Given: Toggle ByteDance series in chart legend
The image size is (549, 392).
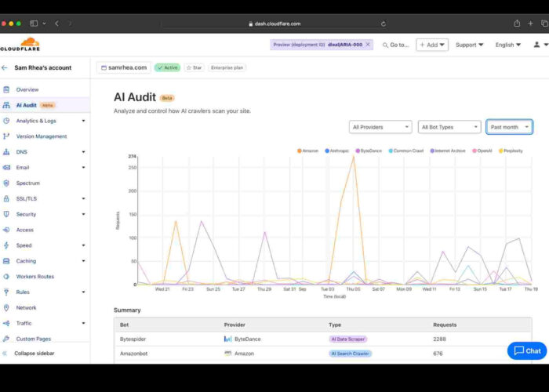Looking at the screenshot, I should (369, 151).
